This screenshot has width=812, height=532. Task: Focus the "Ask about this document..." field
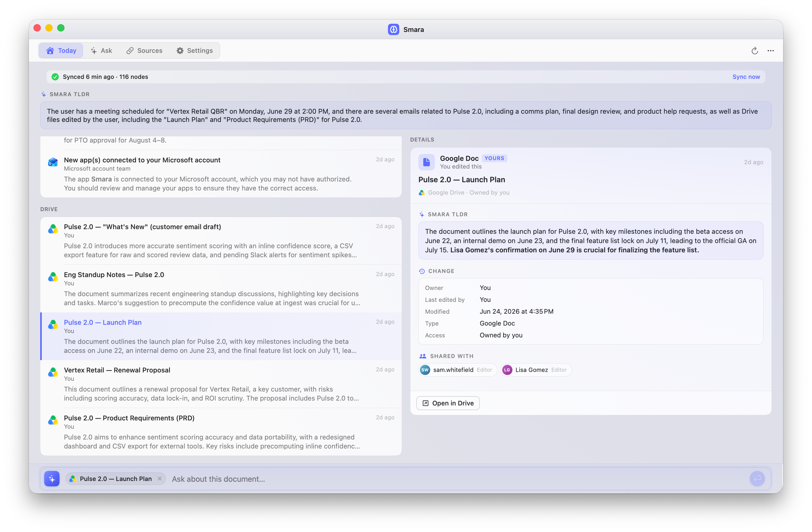(457, 479)
